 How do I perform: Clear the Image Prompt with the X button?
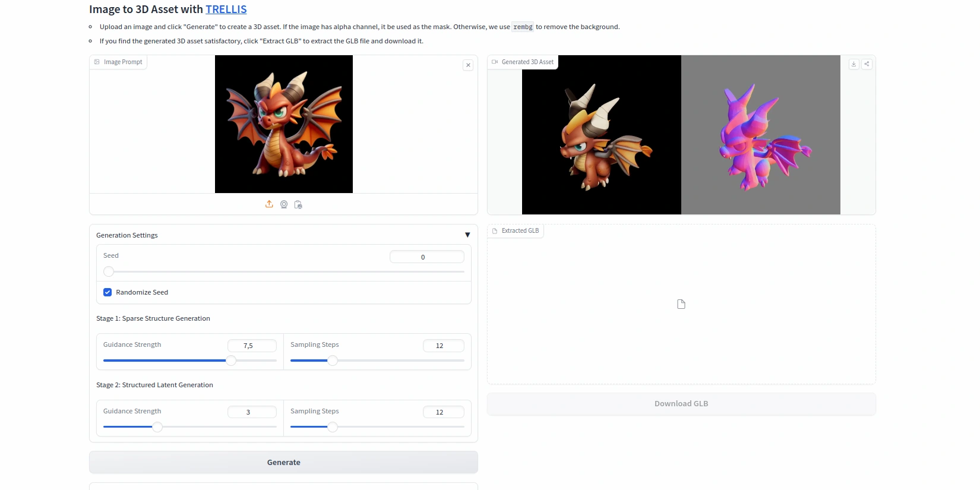tap(468, 65)
